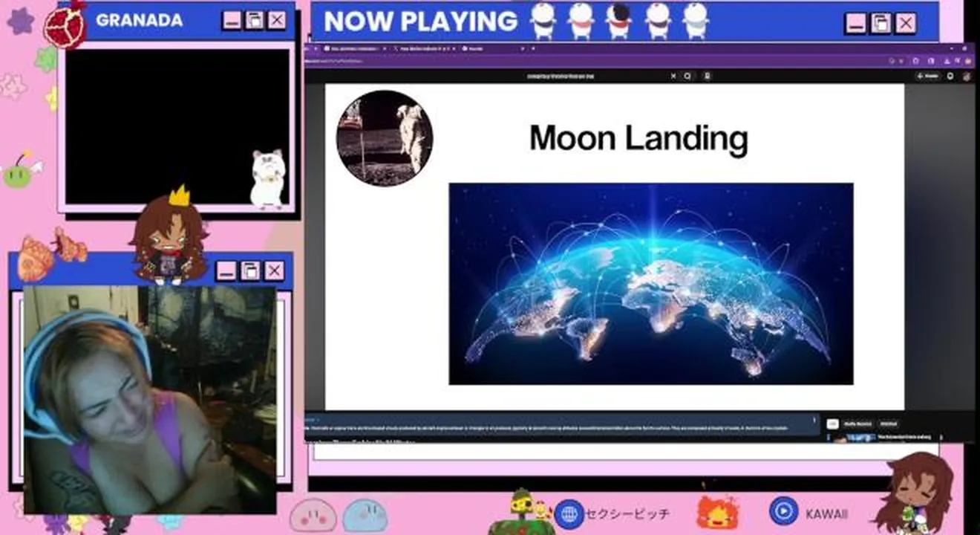Screen dimensions: 980x535
Task: Click the Moon Landing slide video area
Action: pyautogui.click(x=615, y=247)
